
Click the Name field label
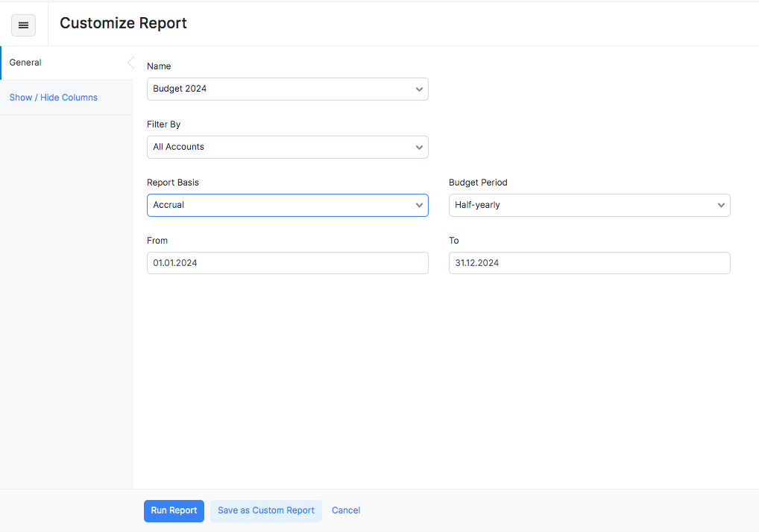click(x=159, y=66)
